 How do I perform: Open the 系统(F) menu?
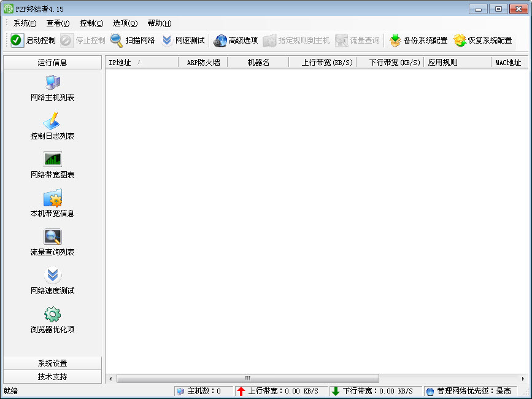point(25,23)
